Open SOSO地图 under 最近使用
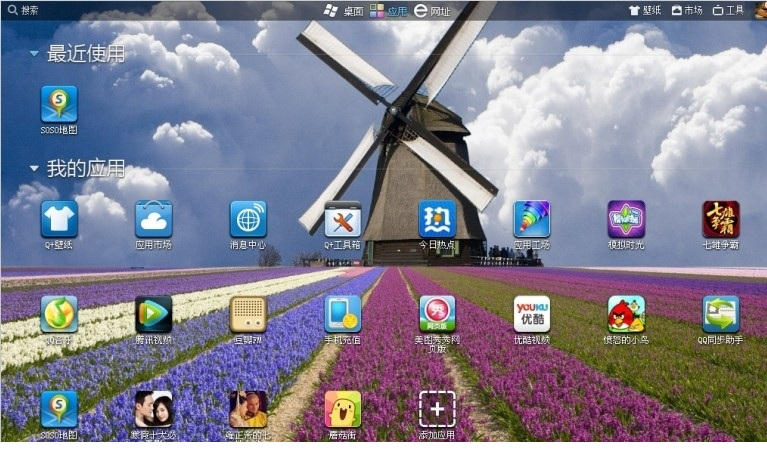 [59, 104]
